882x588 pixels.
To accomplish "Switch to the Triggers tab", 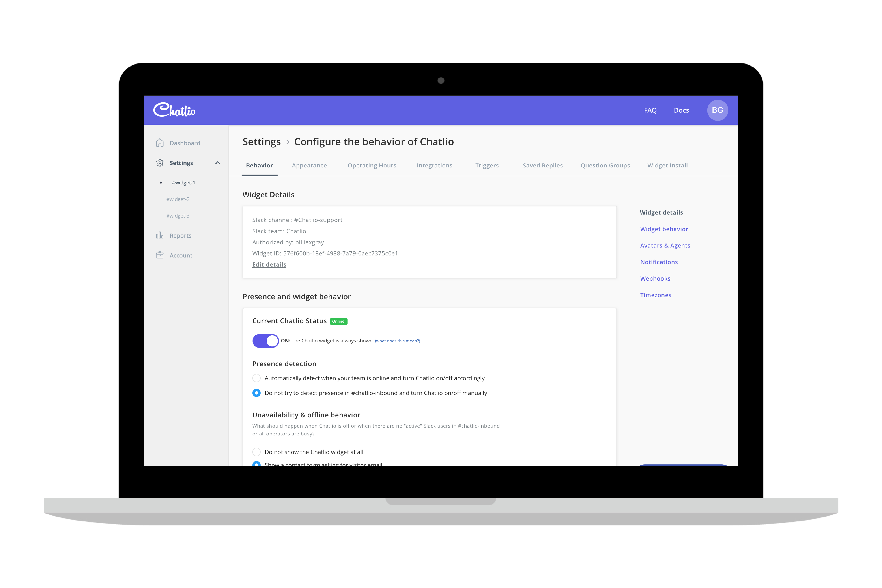I will [x=487, y=165].
